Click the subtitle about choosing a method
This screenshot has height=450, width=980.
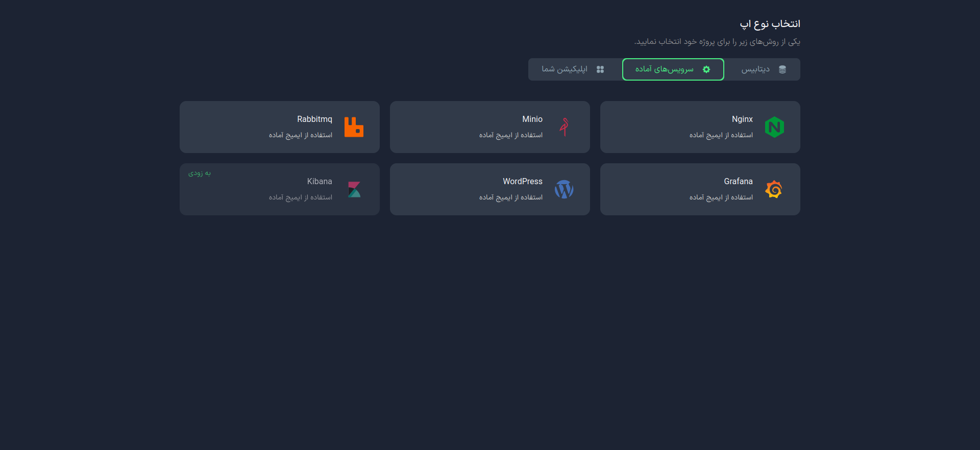tap(717, 42)
